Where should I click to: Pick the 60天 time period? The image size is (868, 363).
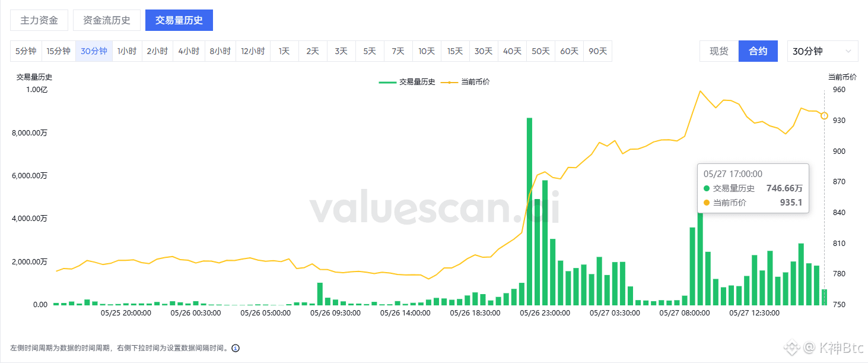569,51
